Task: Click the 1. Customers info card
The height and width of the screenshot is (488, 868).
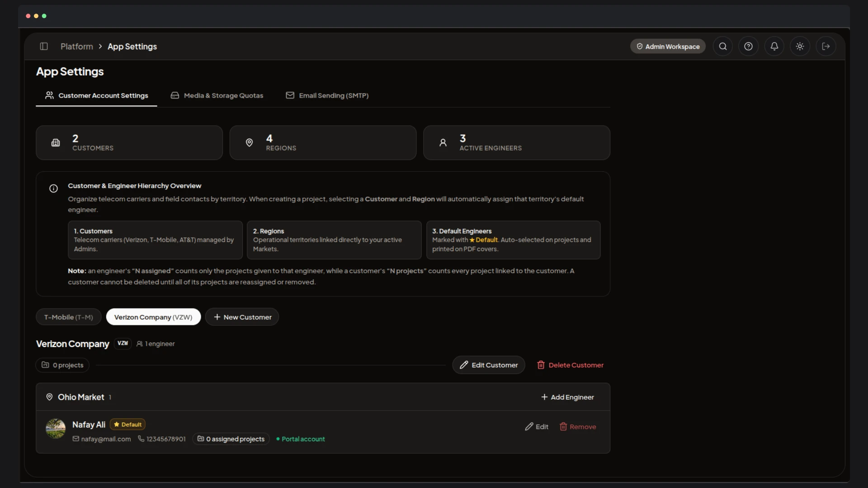Action: click(x=155, y=240)
